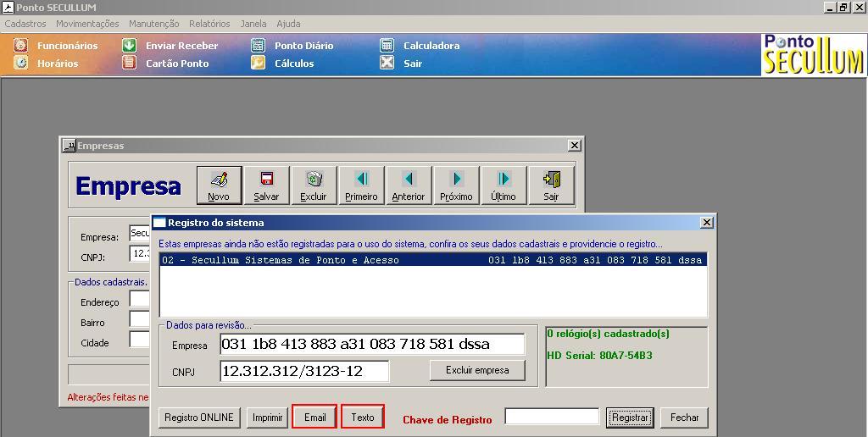This screenshot has width=868, height=437.
Task: Click the Registro do sistema title icon
Action: [159, 223]
